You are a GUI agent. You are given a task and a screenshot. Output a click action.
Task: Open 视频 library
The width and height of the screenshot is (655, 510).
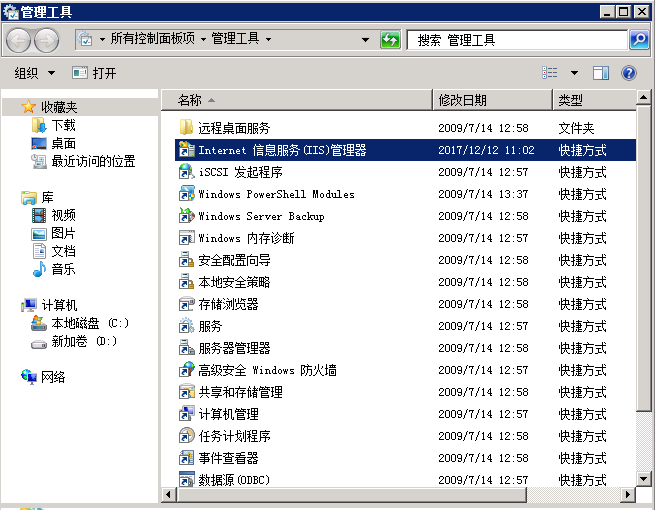click(63, 215)
